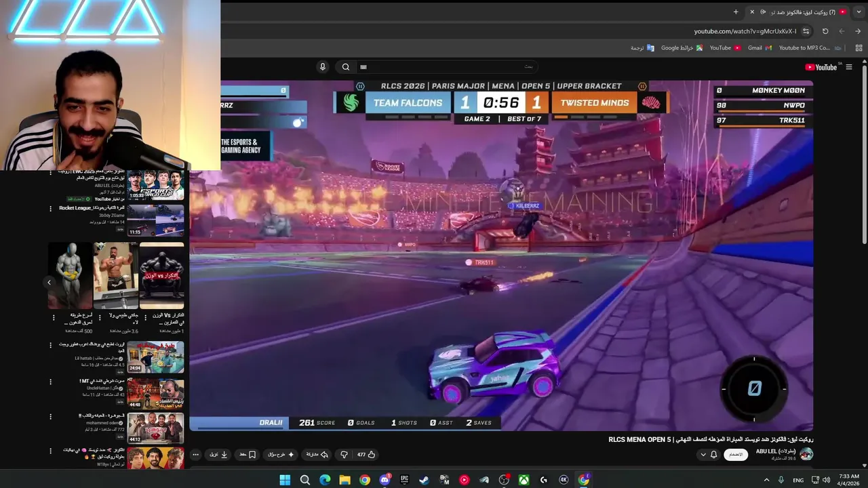Open Xbox app from taskbar
Viewport: 868px width, 488px height.
coord(524,480)
